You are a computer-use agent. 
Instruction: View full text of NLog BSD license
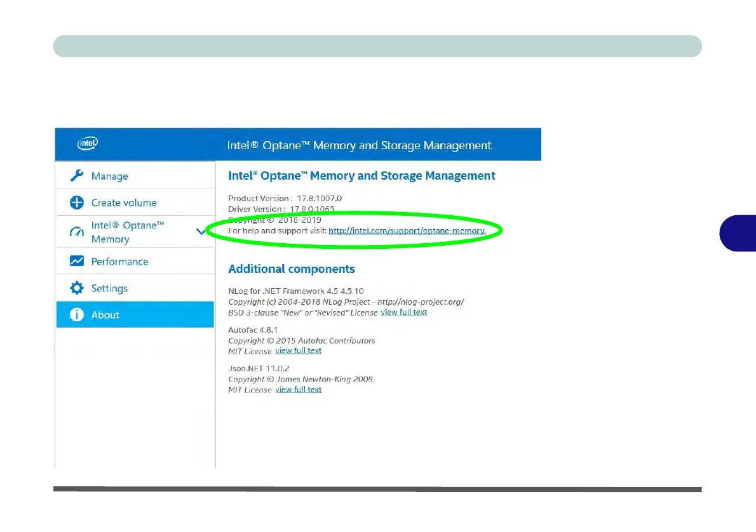(x=403, y=312)
